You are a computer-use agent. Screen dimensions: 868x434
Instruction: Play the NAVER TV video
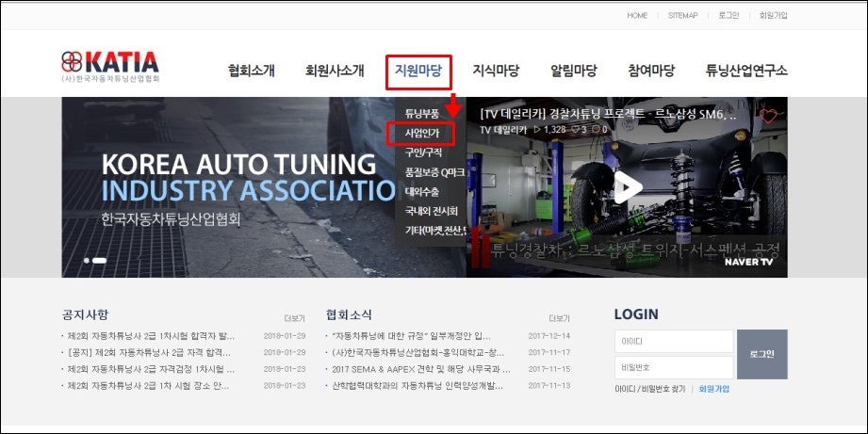coord(627,188)
